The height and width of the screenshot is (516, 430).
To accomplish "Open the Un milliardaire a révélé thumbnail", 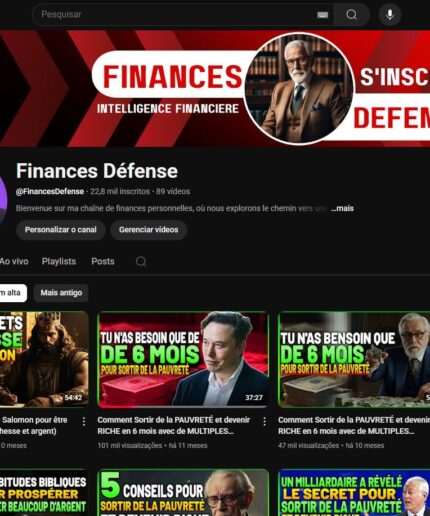I will point(354,493).
